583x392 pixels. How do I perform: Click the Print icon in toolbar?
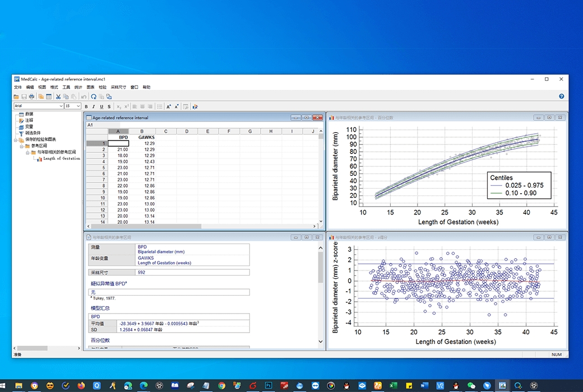(31, 97)
